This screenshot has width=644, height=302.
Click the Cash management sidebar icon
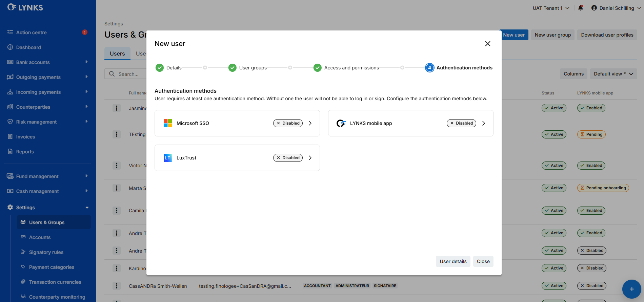[10, 191]
